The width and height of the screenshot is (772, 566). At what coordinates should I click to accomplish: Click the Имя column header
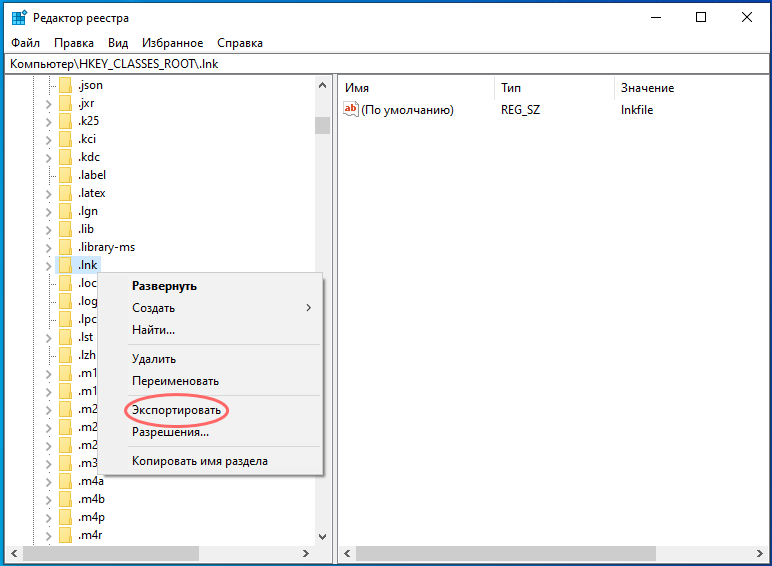tap(418, 88)
